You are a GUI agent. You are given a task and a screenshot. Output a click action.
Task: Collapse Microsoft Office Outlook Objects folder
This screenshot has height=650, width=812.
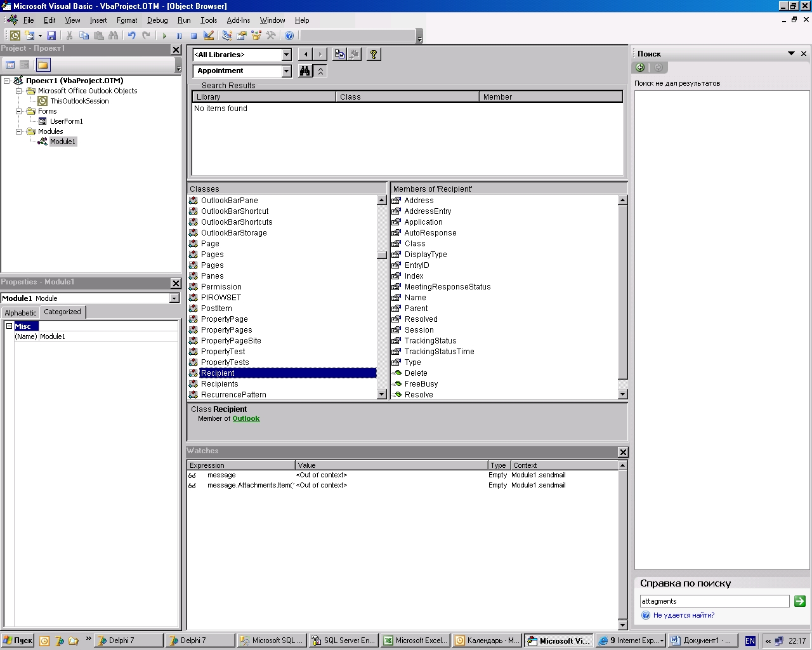coord(19,91)
